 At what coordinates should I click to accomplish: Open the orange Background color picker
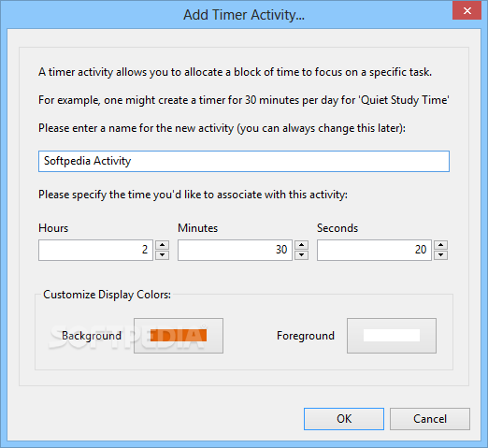pos(179,336)
